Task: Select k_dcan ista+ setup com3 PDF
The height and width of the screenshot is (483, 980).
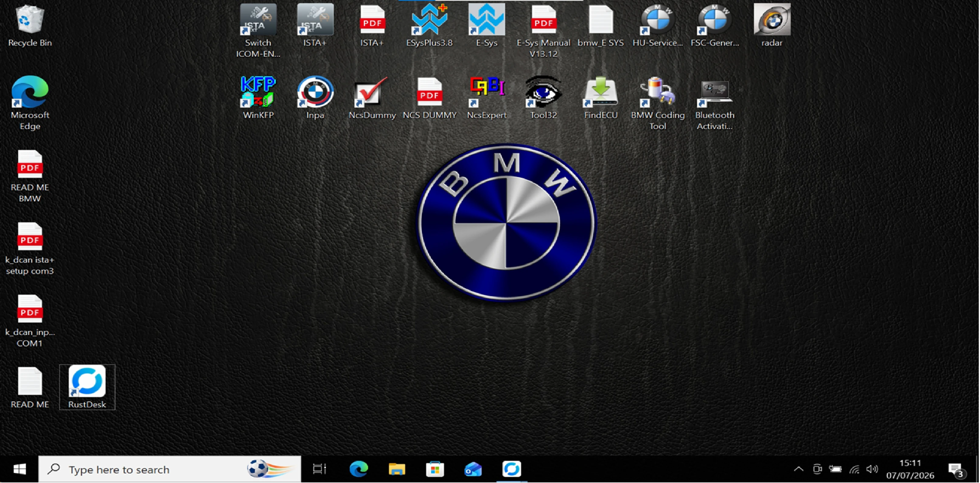Action: 30,249
